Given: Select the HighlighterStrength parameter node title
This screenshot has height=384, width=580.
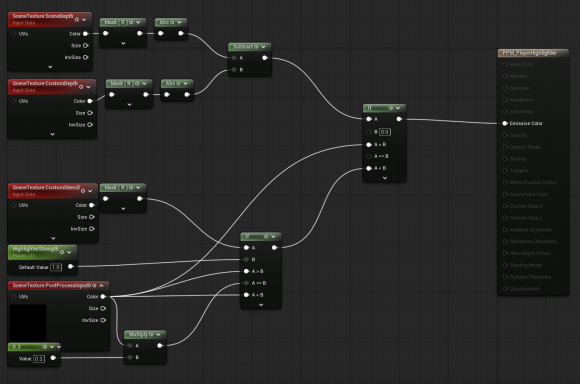Looking at the screenshot, I should [36, 249].
